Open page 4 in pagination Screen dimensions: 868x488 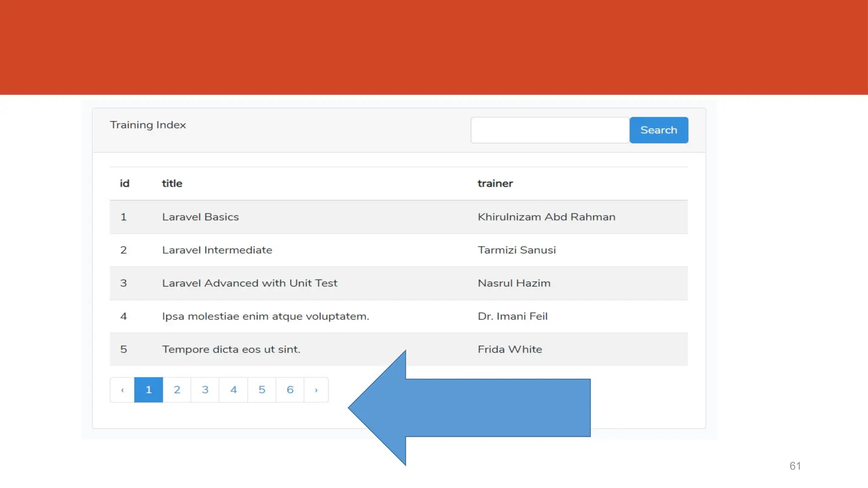click(234, 390)
